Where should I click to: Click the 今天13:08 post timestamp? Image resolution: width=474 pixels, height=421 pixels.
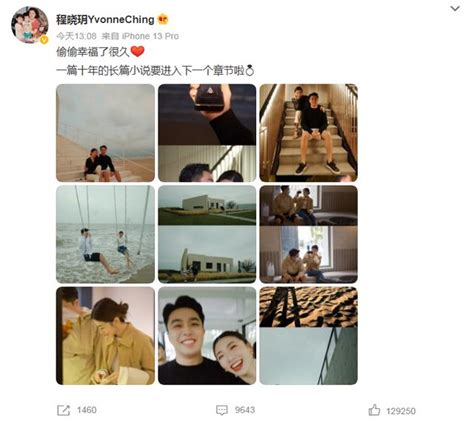tap(76, 36)
